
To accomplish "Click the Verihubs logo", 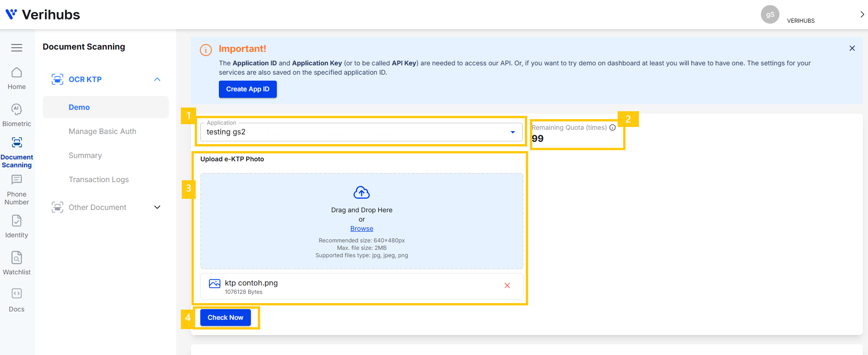I will 43,14.
